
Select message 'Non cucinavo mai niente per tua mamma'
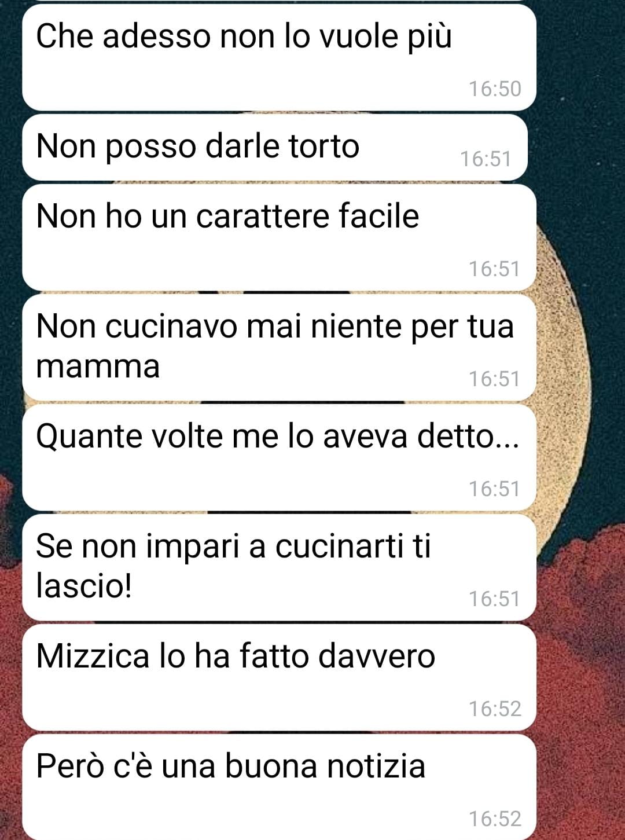(x=279, y=347)
